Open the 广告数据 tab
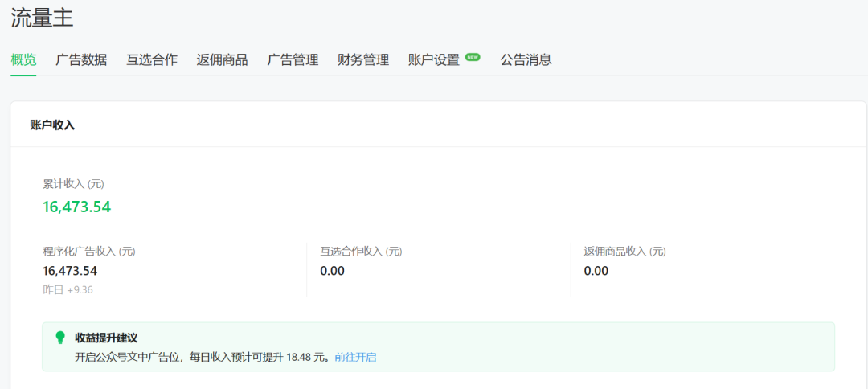The image size is (868, 389). click(x=81, y=60)
